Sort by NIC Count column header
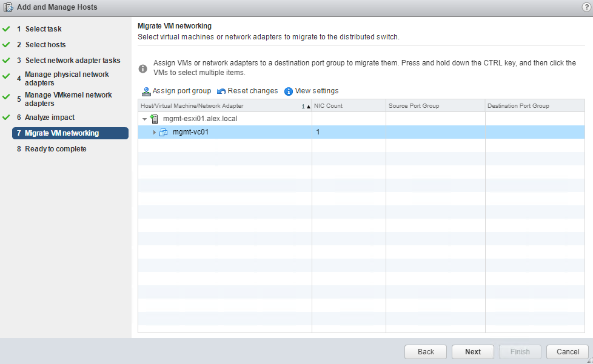 (x=349, y=106)
